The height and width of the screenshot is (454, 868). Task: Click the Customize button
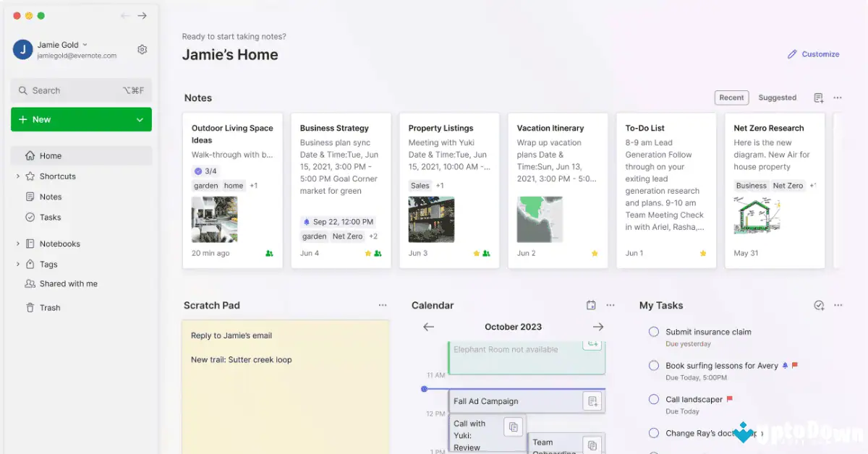[813, 53]
